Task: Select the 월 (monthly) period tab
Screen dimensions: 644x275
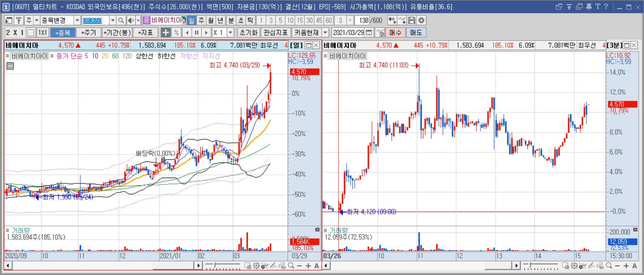Action: click(211, 20)
